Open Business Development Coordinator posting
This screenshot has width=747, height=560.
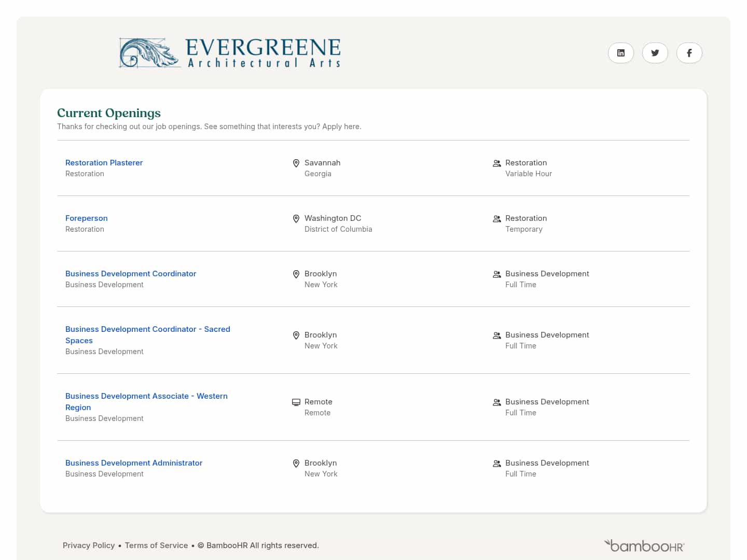(x=131, y=273)
